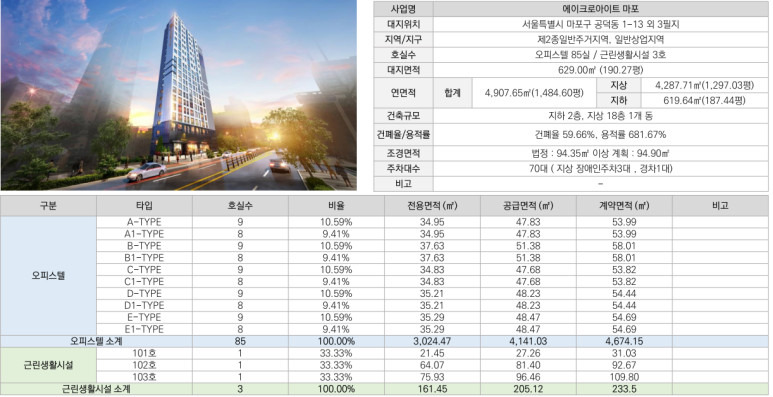Click the 계약면적(㎡) column header
The image size is (773, 397).
pos(624,206)
